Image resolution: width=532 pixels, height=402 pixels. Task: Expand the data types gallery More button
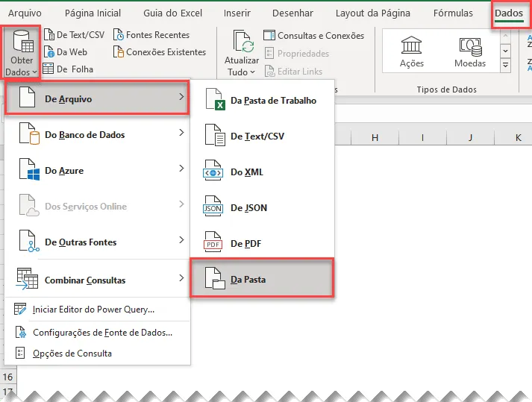tap(506, 65)
